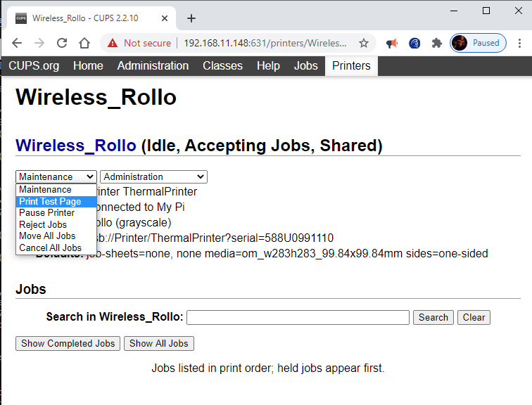Open Administration in the top navigation bar
532x405 pixels.
pyautogui.click(x=153, y=66)
